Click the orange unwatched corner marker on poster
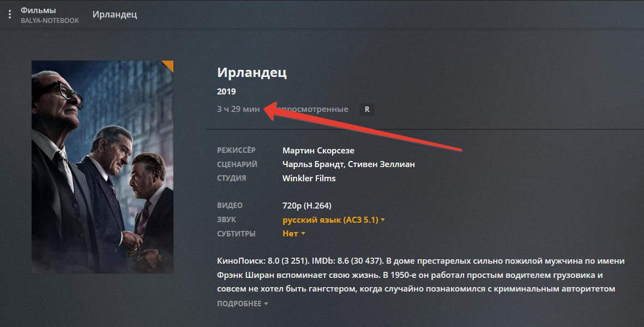This screenshot has width=644, height=327. pos(169,65)
